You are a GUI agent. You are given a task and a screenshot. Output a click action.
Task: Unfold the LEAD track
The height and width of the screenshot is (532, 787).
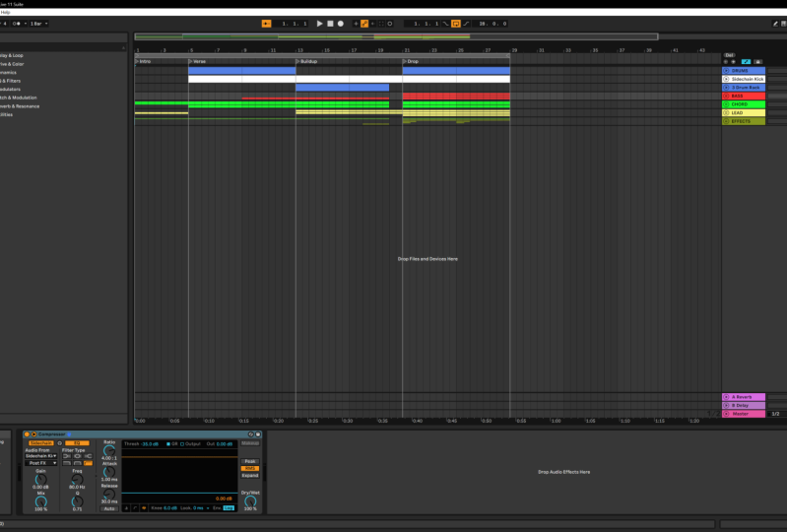[x=726, y=113]
